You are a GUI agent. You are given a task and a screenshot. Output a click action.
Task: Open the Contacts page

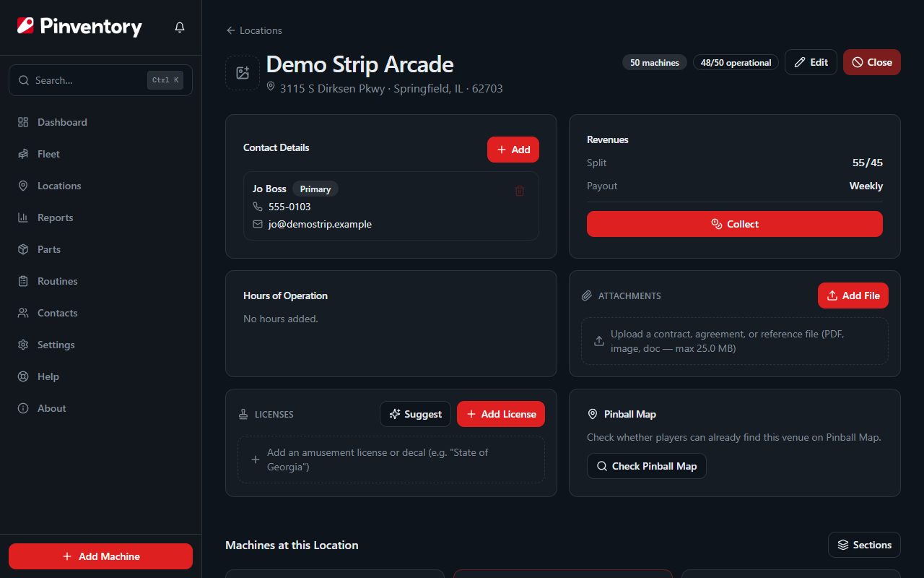(x=100, y=313)
